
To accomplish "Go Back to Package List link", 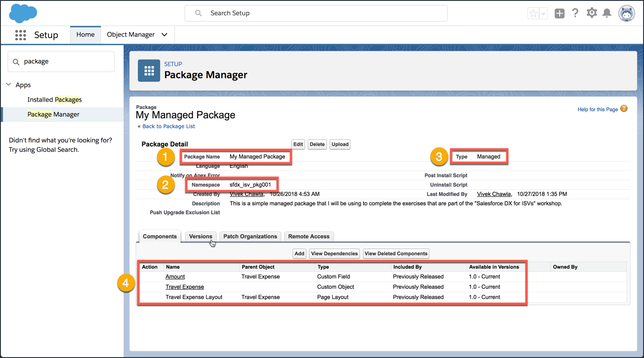I will tap(169, 126).
